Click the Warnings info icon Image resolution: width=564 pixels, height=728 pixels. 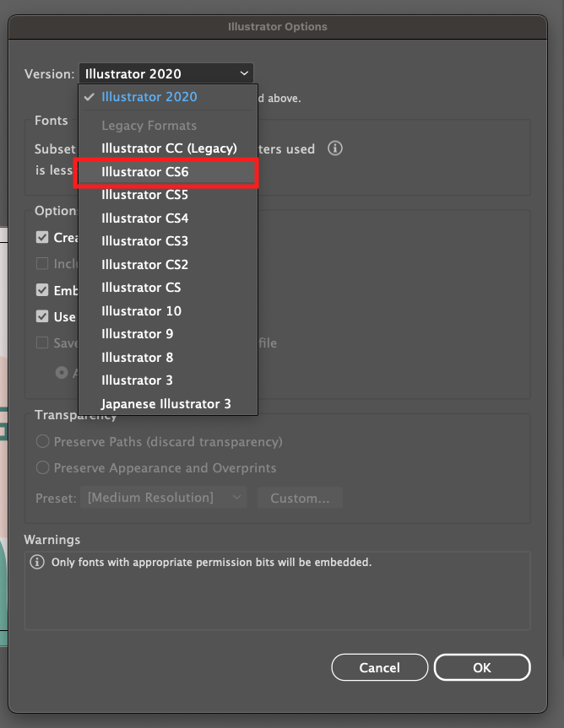(x=37, y=562)
